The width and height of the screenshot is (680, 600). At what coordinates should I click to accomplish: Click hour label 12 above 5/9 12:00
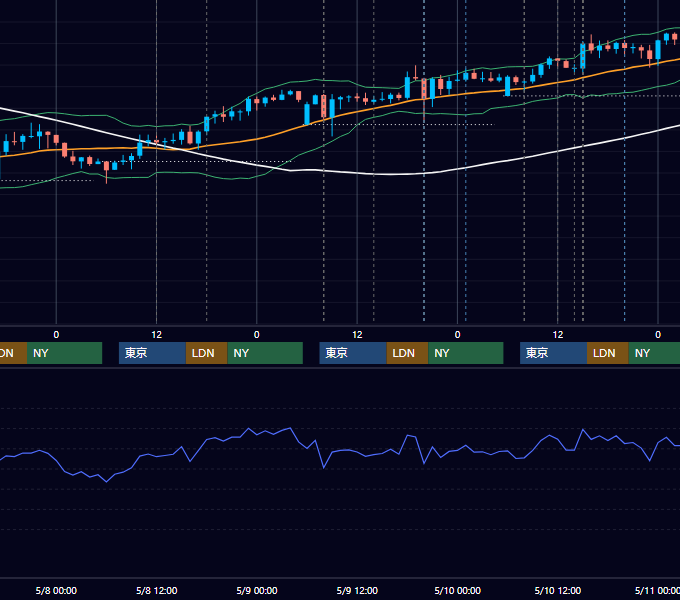[x=357, y=335]
